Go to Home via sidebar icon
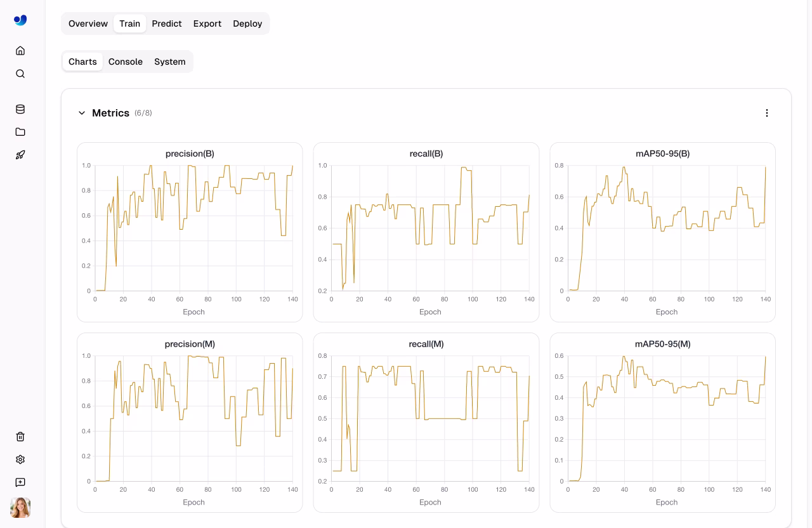 [20, 51]
